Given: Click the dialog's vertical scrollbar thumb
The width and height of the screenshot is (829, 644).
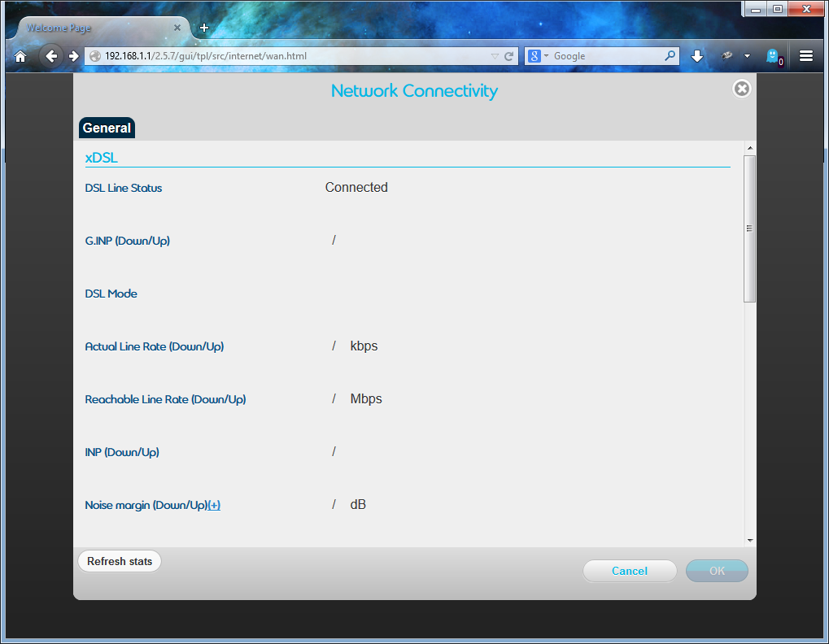Looking at the screenshot, I should [x=749, y=228].
